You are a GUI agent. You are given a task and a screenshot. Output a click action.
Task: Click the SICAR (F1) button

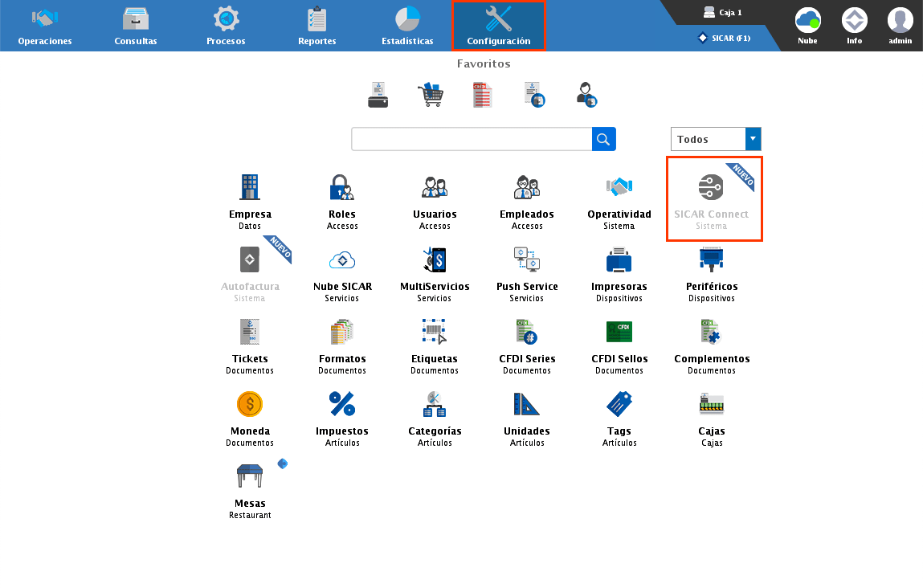[724, 38]
